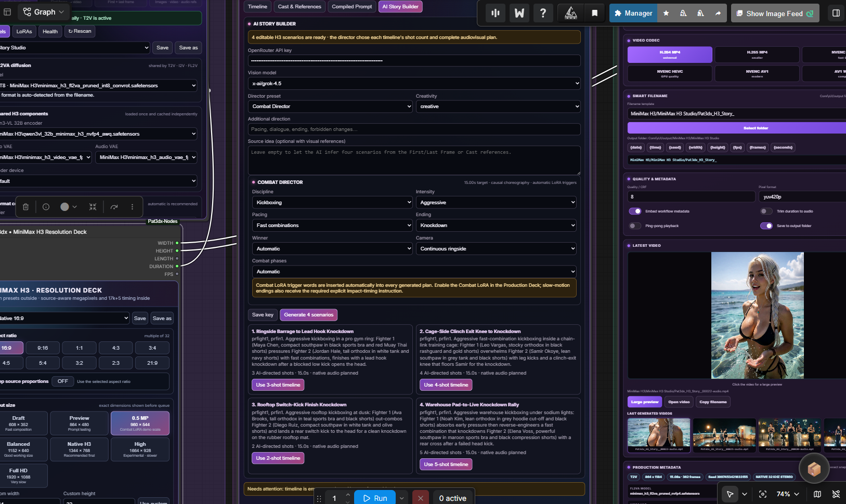Open the node more-options dots menu
Viewport: 846px width, 504px height.
pos(132,207)
